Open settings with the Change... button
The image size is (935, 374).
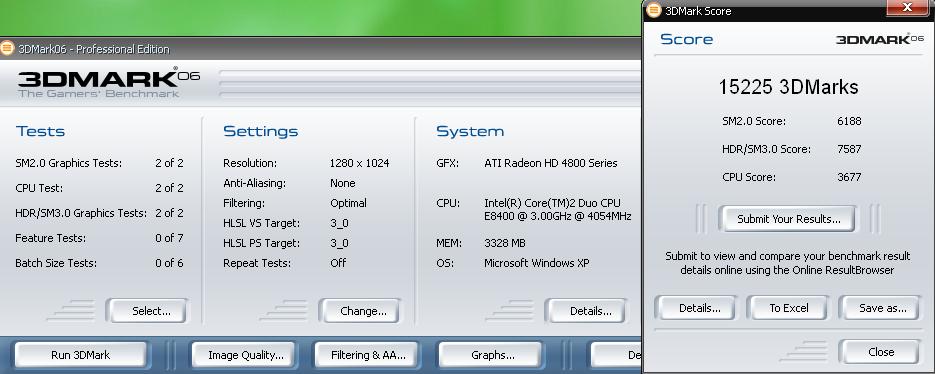[x=359, y=311]
